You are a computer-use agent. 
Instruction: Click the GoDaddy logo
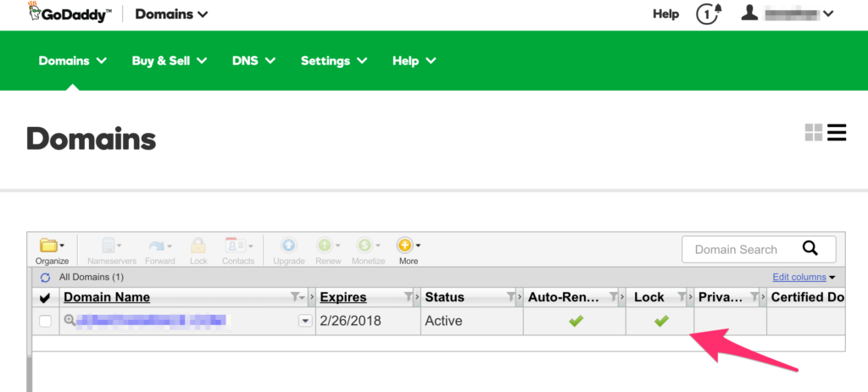pyautogui.click(x=70, y=14)
